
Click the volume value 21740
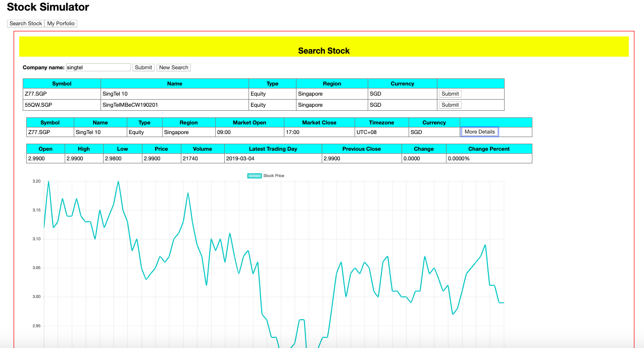[x=202, y=158]
